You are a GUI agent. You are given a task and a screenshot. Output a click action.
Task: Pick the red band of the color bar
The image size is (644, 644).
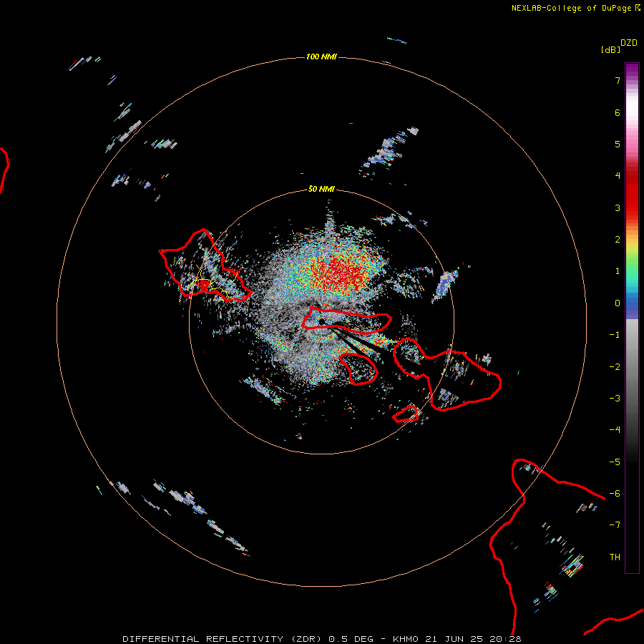pyautogui.click(x=632, y=193)
